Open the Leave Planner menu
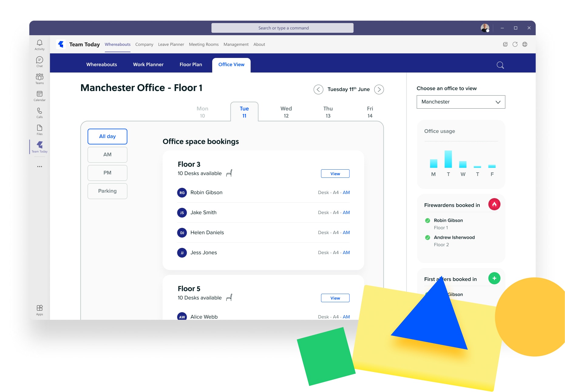The height and width of the screenshot is (392, 565). tap(171, 44)
